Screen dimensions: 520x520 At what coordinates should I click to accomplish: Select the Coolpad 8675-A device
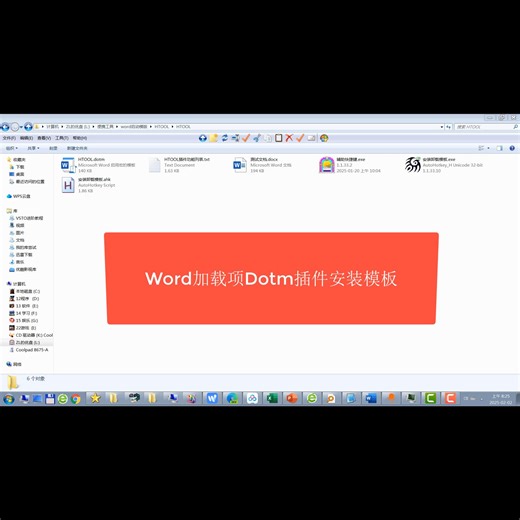(x=32, y=350)
